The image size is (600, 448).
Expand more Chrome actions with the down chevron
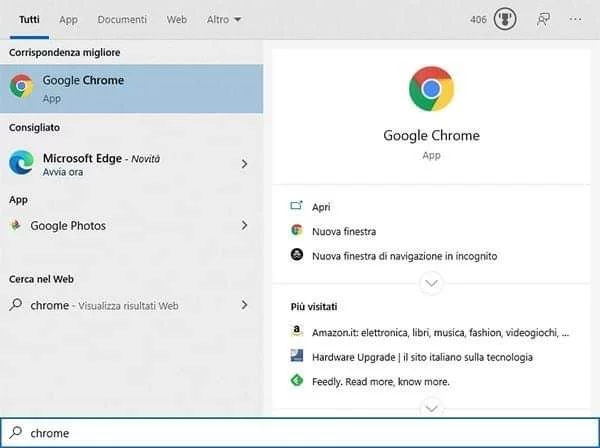(431, 283)
